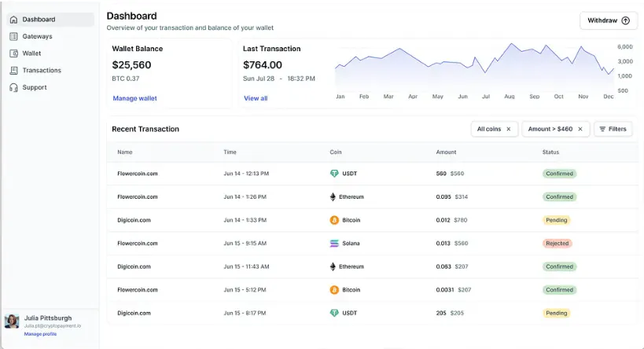
Task: Click the Bitcoin icon for Jun 14 - 1:33 PM
Action: pos(334,220)
